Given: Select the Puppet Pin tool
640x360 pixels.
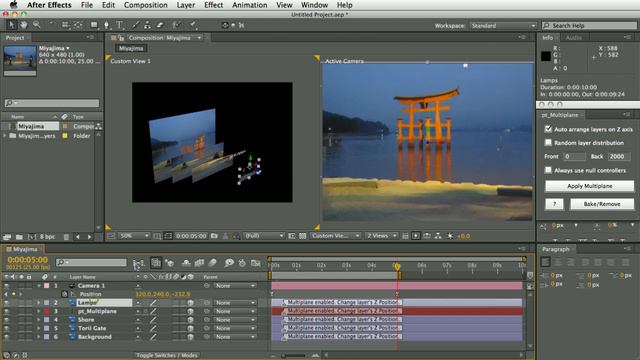Looking at the screenshot, I should pyautogui.click(x=193, y=25).
